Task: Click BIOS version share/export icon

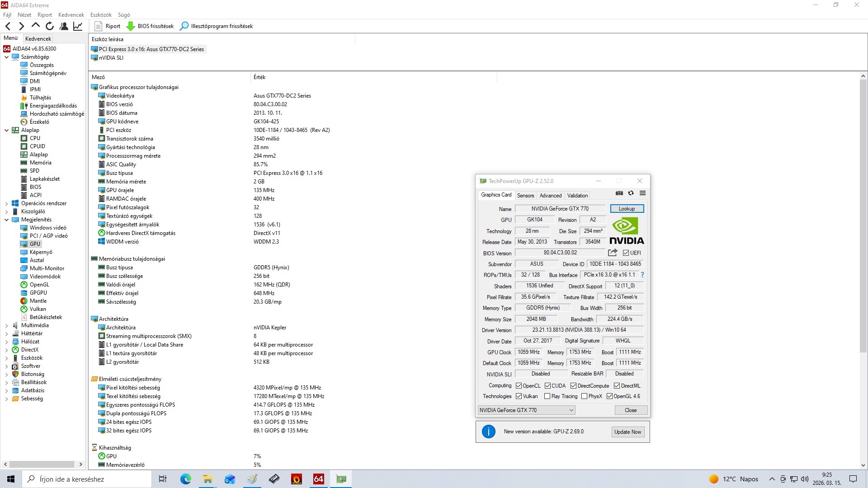Action: [x=613, y=253]
